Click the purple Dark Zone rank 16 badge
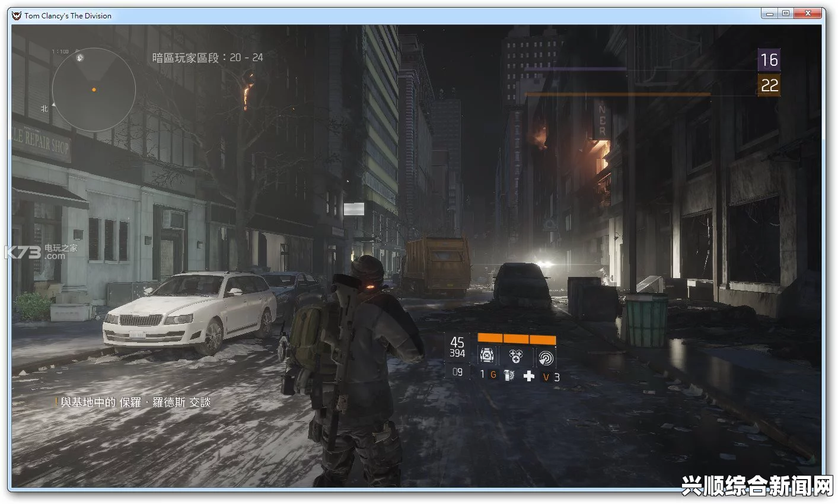The height and width of the screenshot is (504, 838). [769, 60]
